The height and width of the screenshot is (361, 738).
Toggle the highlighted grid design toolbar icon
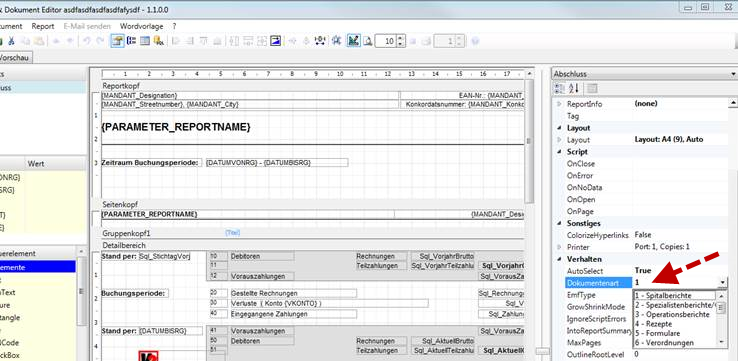[x=353, y=41]
